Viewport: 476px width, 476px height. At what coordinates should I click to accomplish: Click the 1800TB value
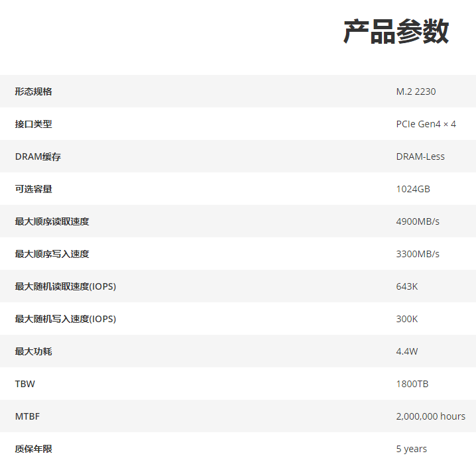(x=412, y=384)
